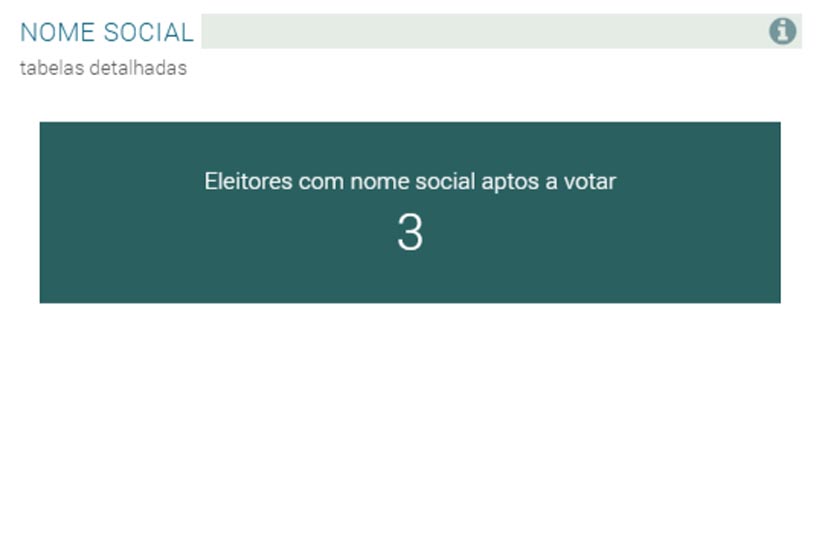Open the tabelas detalhadas link
The width and height of the screenshot is (822, 549).
point(103,69)
